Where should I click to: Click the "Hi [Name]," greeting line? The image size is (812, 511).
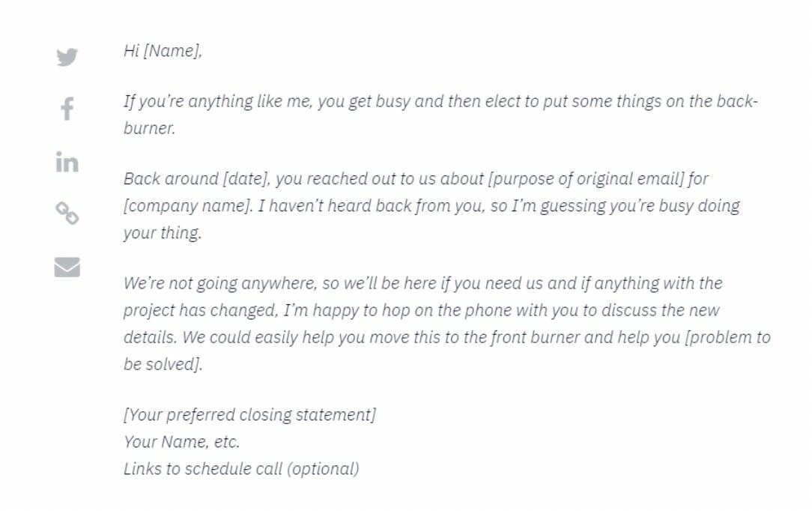pos(163,52)
